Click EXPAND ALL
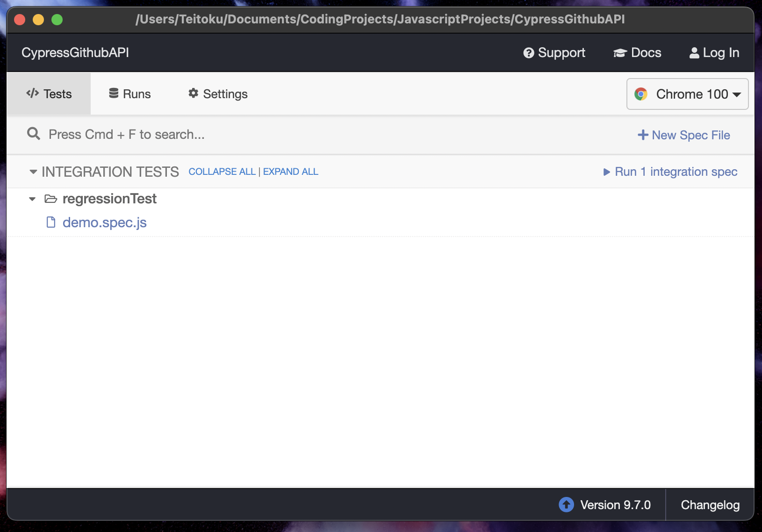The image size is (762, 532). 291,172
